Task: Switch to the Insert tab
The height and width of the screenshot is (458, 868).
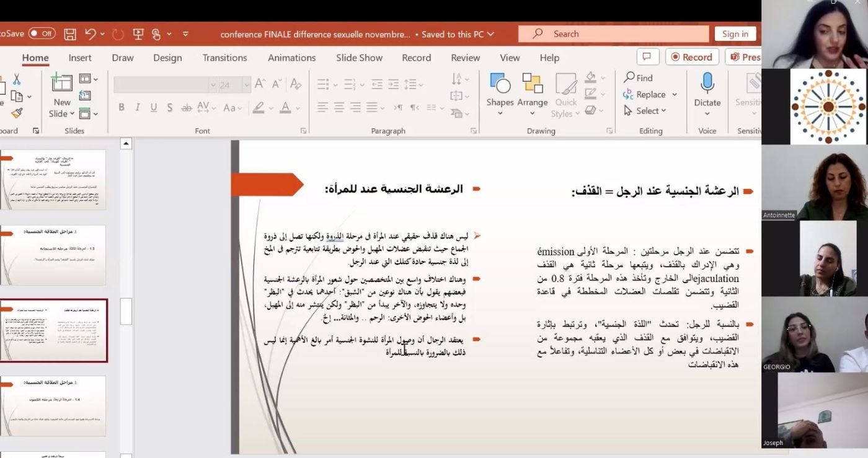Action: point(80,58)
